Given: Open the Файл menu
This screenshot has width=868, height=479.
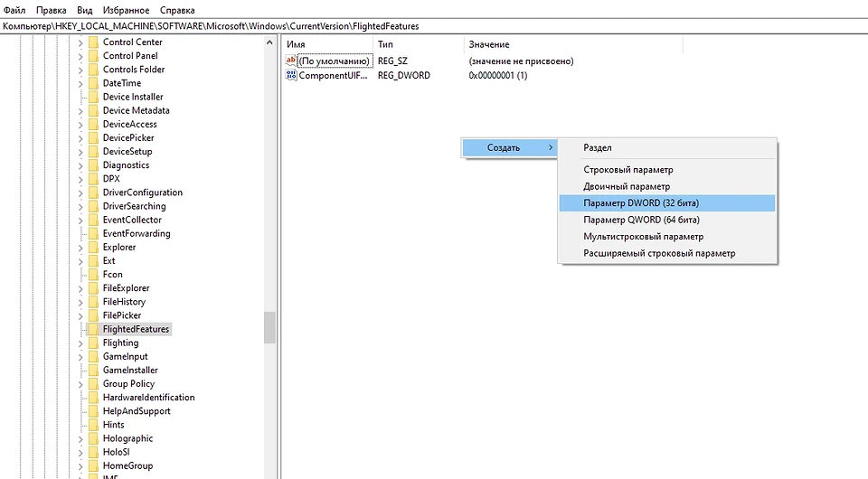Looking at the screenshot, I should click(14, 9).
